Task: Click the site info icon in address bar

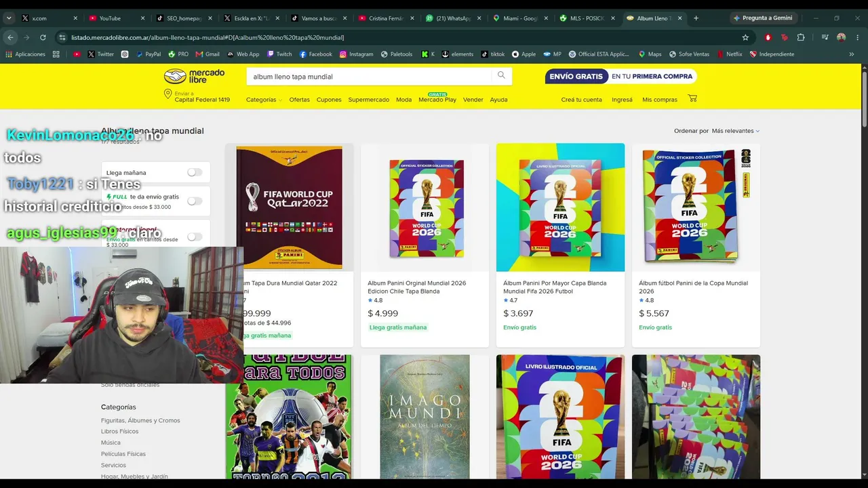Action: click(x=62, y=37)
